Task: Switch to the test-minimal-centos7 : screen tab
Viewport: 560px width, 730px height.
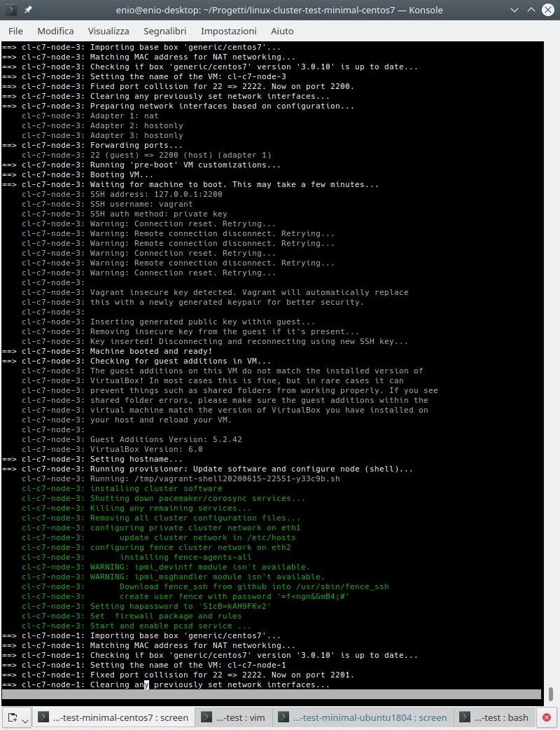Action: tap(113, 717)
